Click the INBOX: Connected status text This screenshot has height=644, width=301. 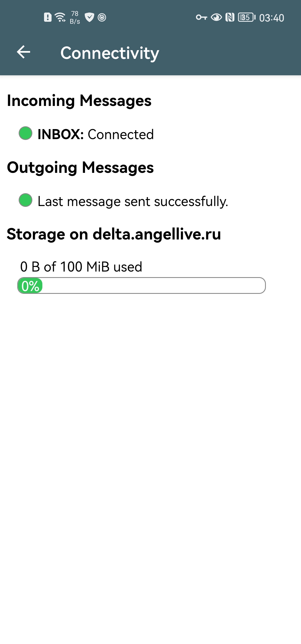[x=96, y=134]
